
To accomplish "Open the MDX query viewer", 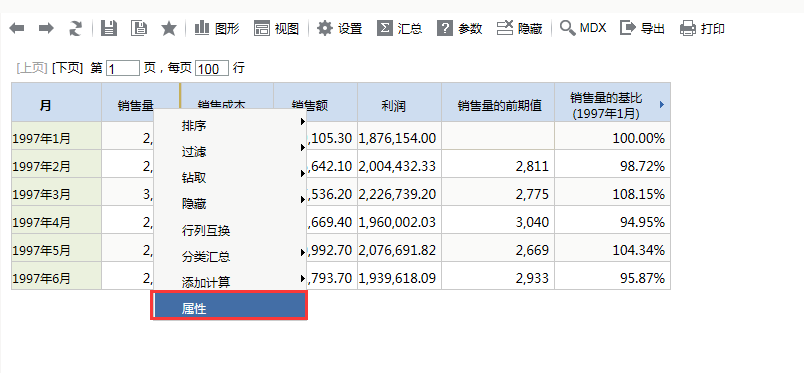I will [x=583, y=28].
